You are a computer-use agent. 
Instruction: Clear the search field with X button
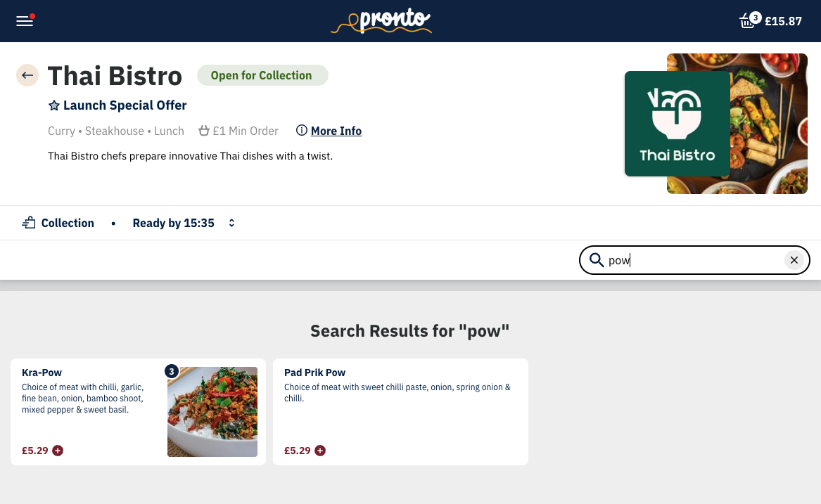794,260
